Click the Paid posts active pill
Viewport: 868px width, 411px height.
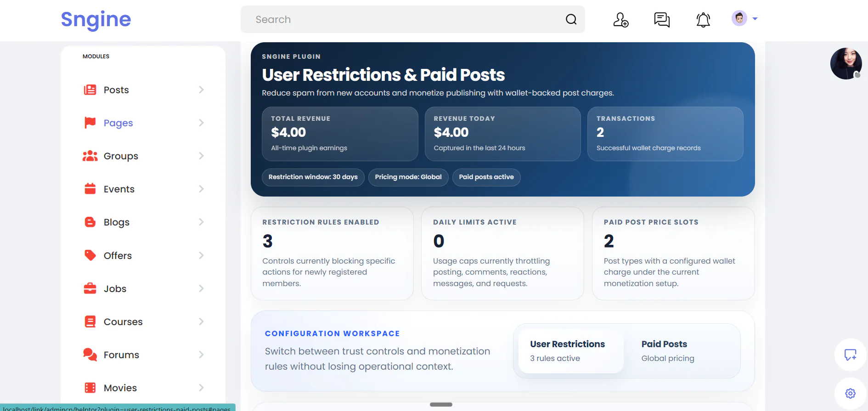tap(486, 177)
